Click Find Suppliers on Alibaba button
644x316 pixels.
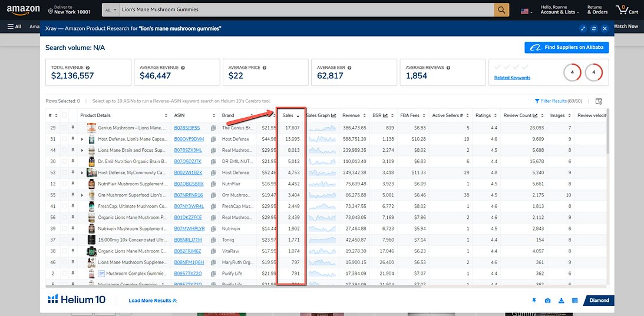(566, 48)
